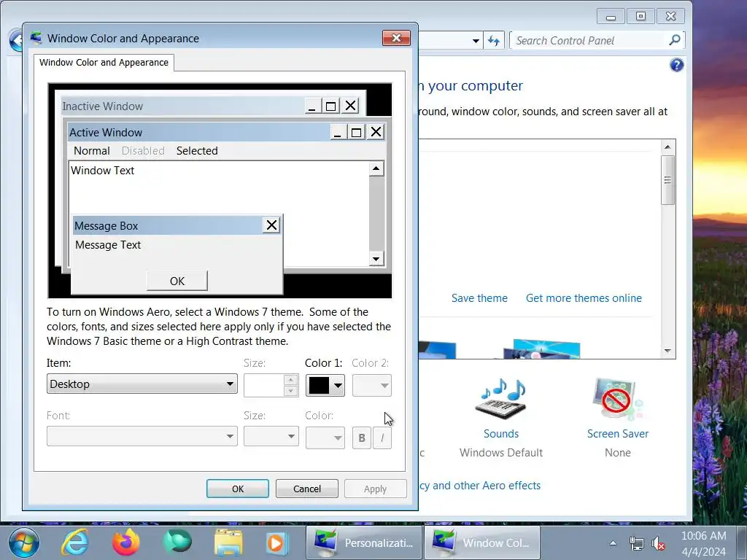Open the address bar dropdown arrow
The height and width of the screenshot is (560, 747).
[x=476, y=41]
